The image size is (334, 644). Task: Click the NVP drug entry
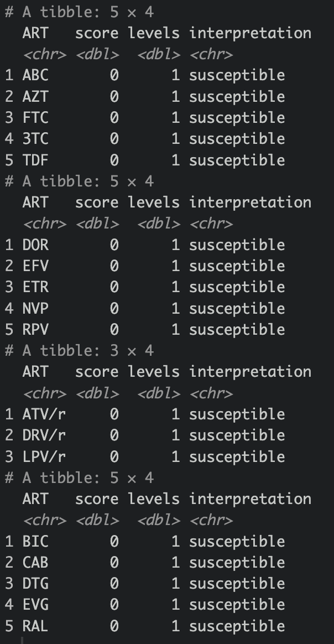tap(35, 309)
